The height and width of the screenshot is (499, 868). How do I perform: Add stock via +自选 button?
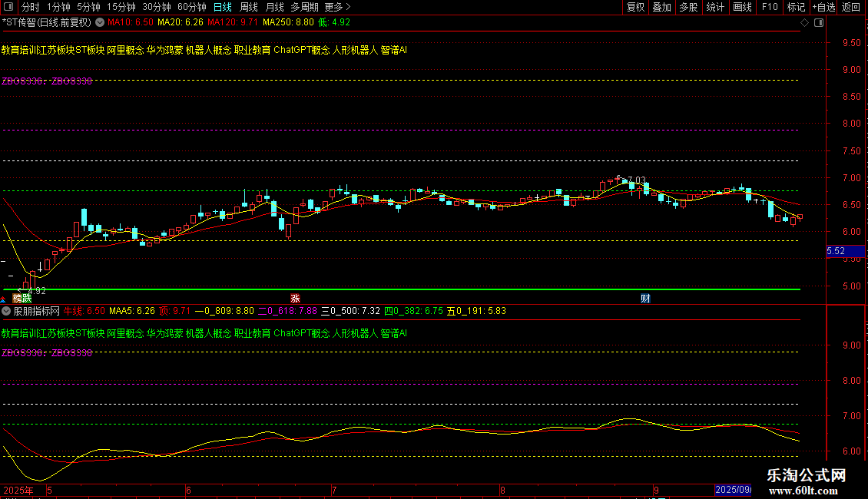coord(823,7)
